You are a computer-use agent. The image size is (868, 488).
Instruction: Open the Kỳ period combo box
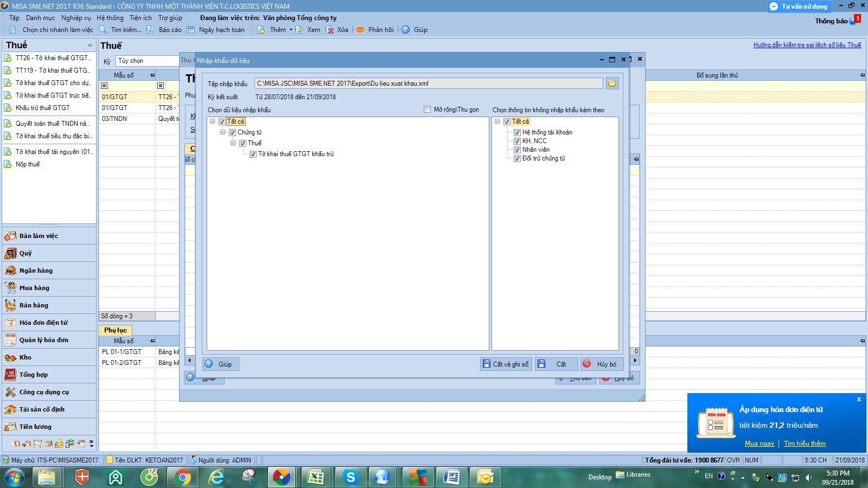[x=148, y=61]
